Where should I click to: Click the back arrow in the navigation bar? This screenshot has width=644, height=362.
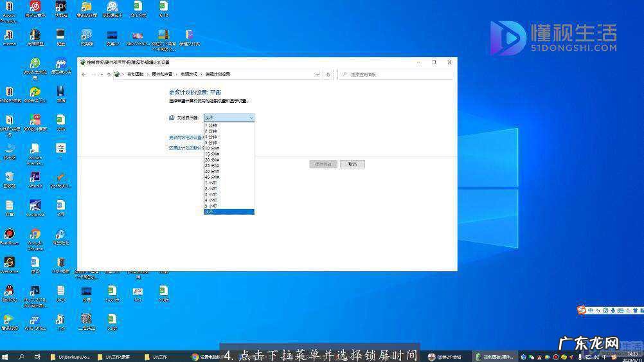coord(84,75)
